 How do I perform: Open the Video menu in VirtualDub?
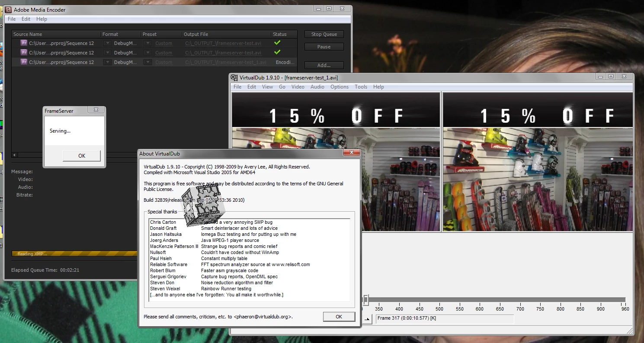pos(298,87)
